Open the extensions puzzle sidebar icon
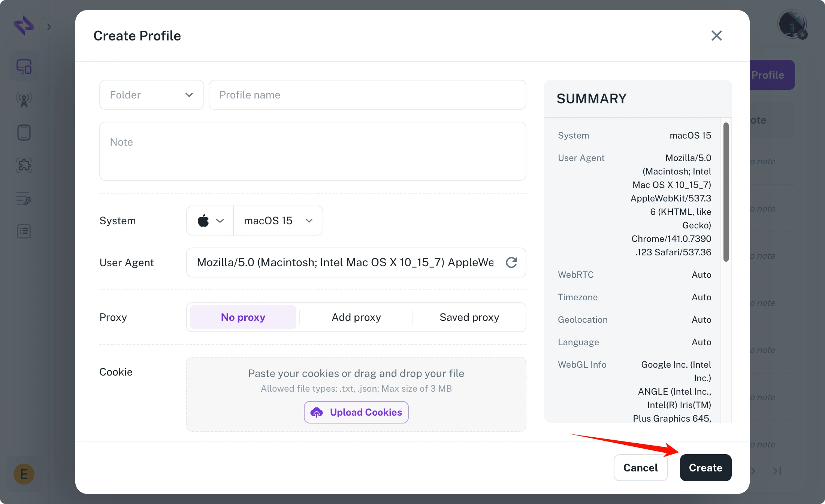The image size is (825, 504). [24, 165]
